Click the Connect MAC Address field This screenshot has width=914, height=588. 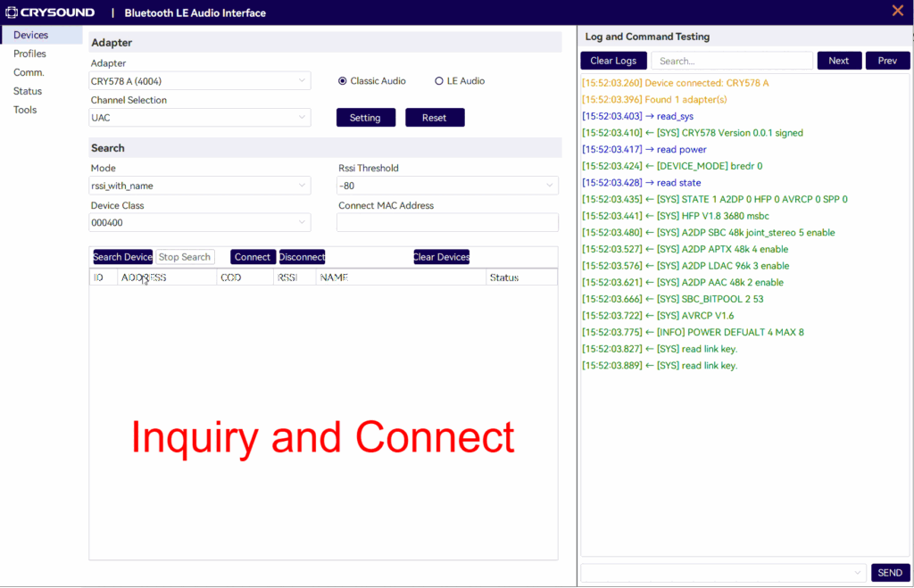tap(447, 223)
